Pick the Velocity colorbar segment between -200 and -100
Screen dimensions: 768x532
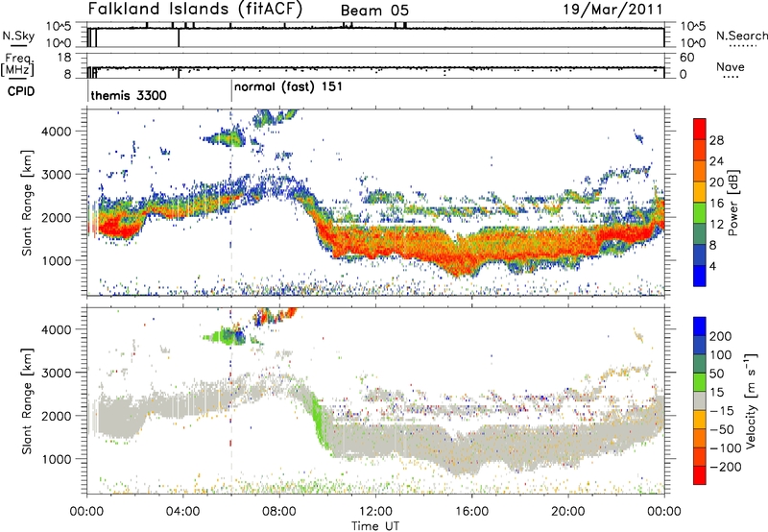[700, 457]
